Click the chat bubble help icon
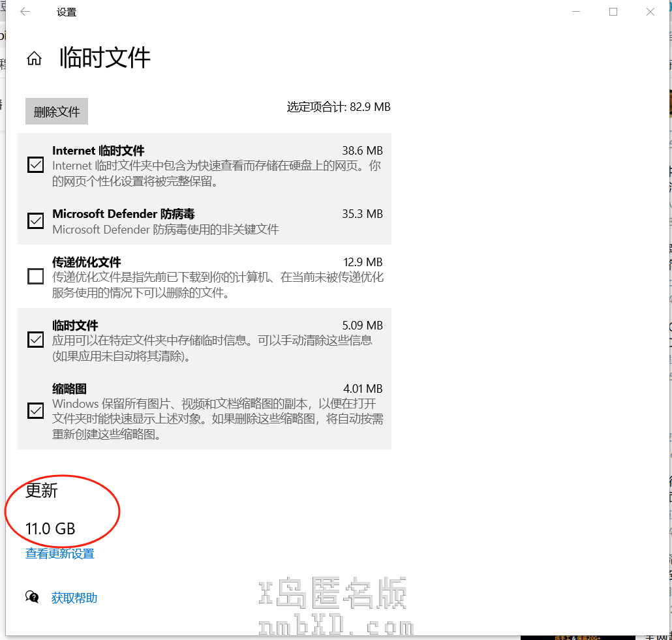 pos(32,597)
